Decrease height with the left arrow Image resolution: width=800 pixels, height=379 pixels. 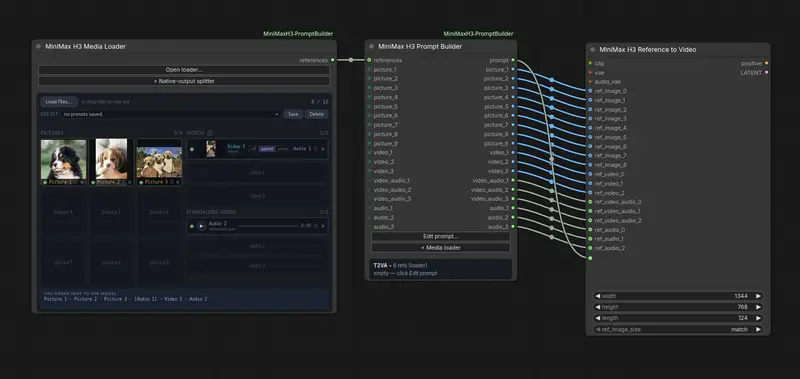(x=598, y=307)
